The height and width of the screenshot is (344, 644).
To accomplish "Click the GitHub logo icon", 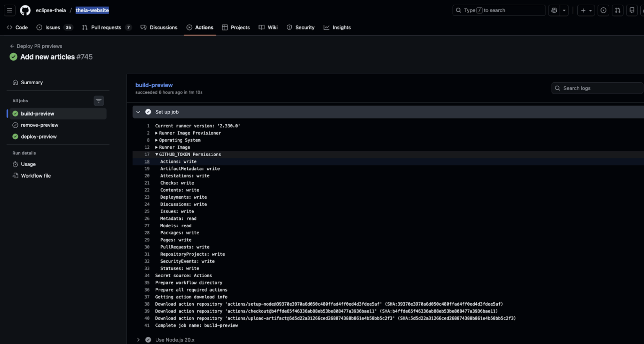I will [x=25, y=10].
